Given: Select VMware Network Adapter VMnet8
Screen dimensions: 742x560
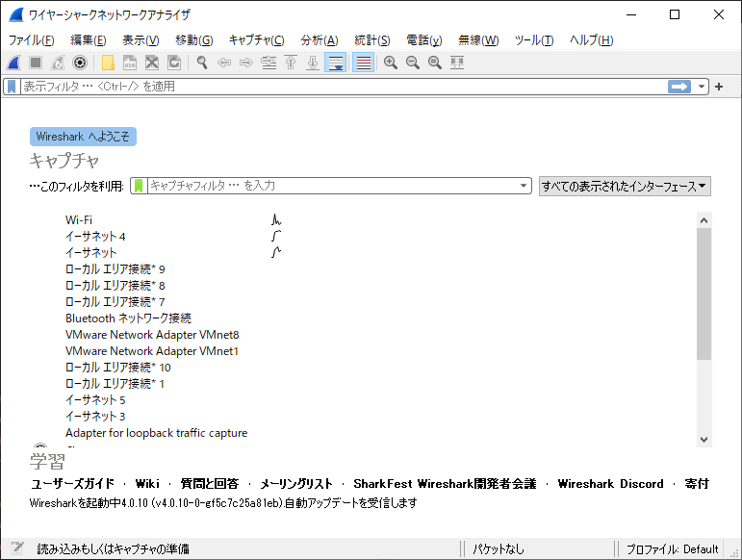Looking at the screenshot, I should (x=152, y=335).
